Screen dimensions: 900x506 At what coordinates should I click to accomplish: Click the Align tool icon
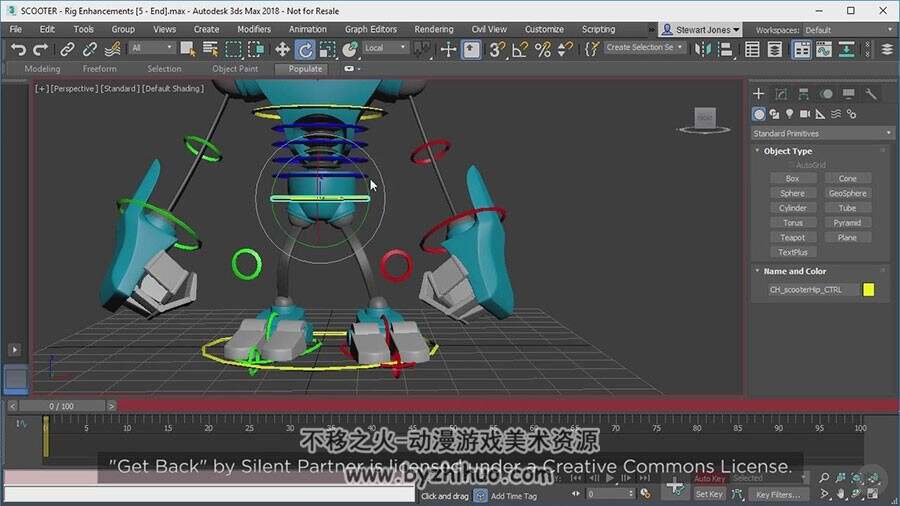726,50
